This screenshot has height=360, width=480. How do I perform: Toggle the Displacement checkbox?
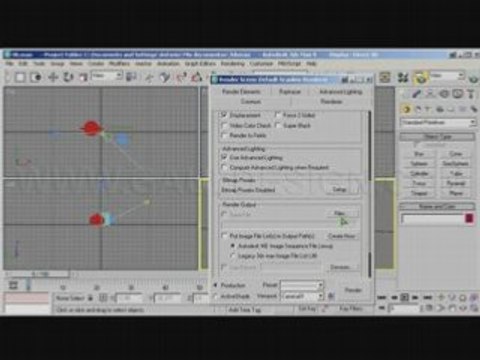224,115
